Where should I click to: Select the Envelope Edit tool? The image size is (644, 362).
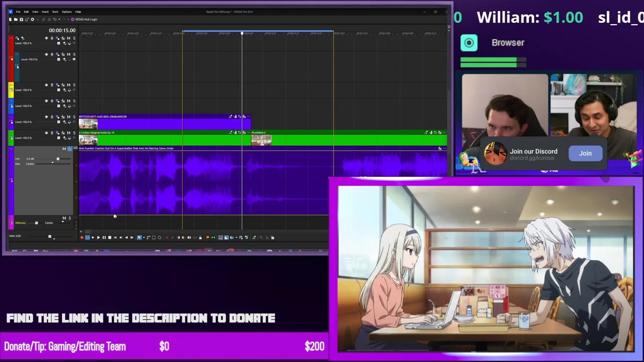pos(148,237)
